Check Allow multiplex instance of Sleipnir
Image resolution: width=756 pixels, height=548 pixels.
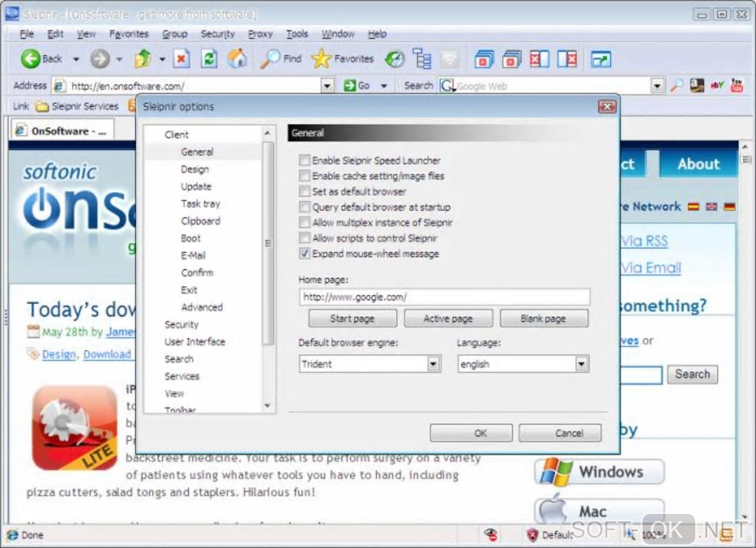[304, 222]
